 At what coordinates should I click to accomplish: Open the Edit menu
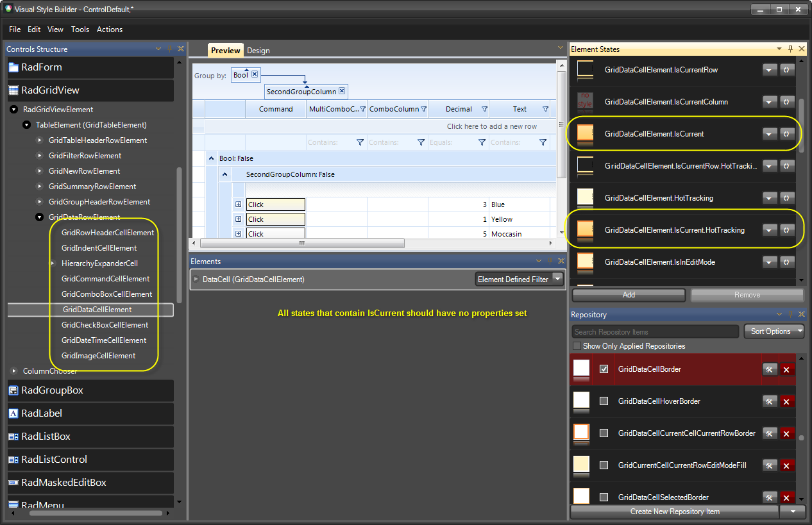34,29
